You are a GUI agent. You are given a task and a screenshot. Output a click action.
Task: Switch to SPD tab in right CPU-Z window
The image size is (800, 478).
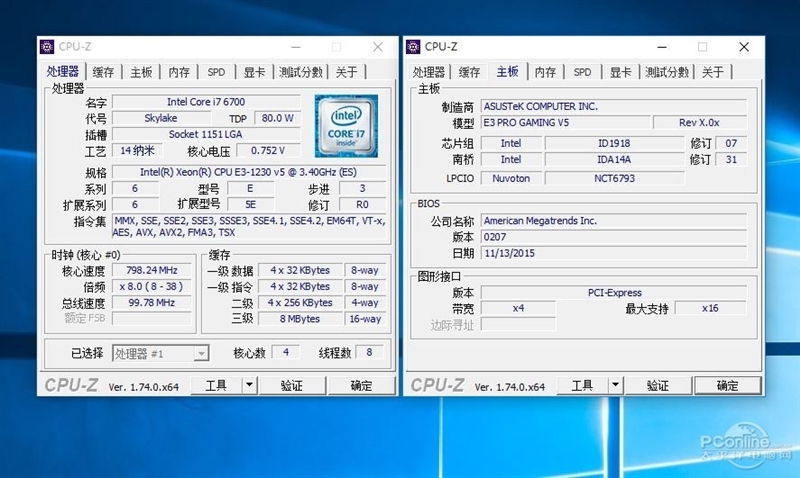pyautogui.click(x=582, y=72)
